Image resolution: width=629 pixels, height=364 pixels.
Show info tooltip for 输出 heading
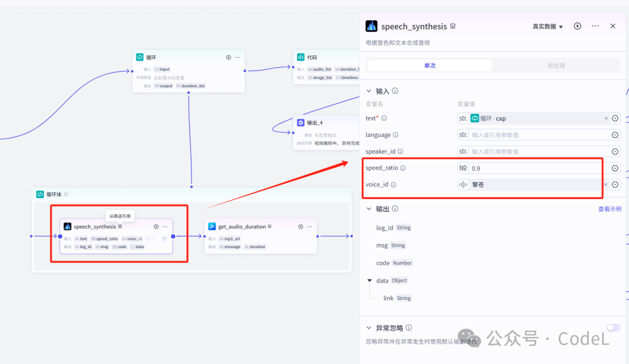pos(395,208)
